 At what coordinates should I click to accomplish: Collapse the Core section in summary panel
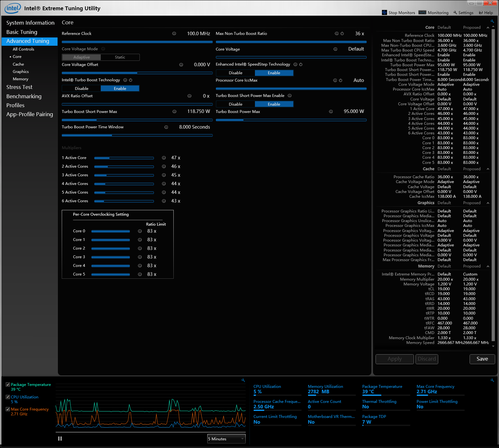[x=488, y=28]
